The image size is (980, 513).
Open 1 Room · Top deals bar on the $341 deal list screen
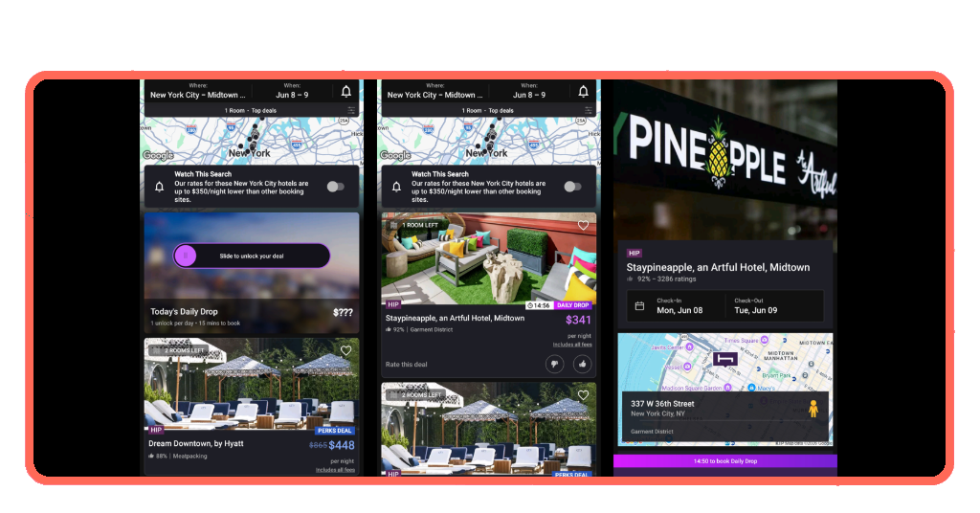click(x=487, y=111)
